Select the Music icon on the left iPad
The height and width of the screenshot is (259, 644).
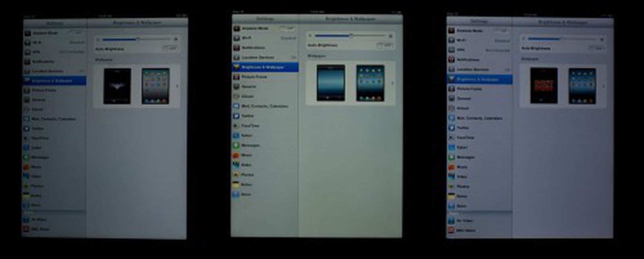click(x=27, y=167)
